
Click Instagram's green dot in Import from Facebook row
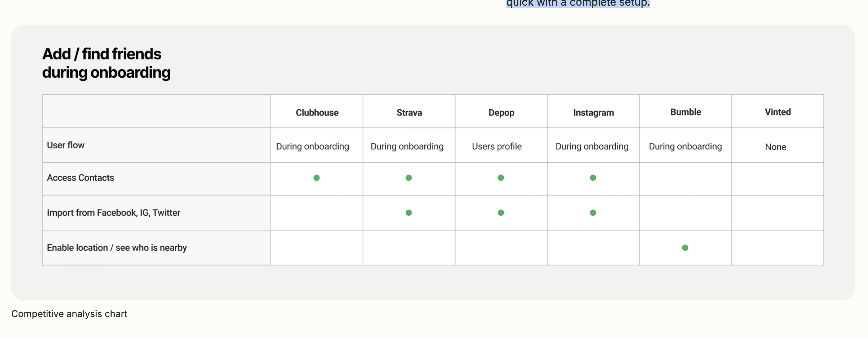(x=593, y=212)
